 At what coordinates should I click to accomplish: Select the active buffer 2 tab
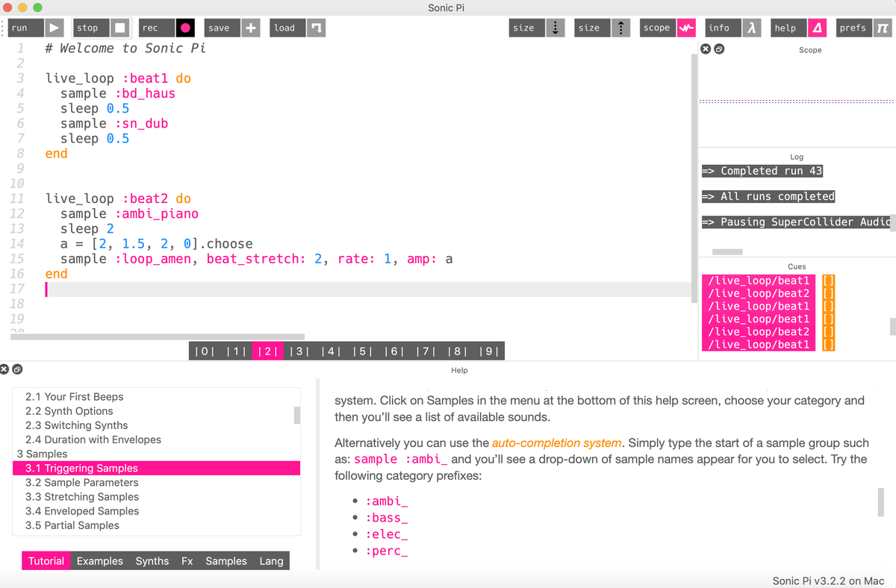coord(267,351)
